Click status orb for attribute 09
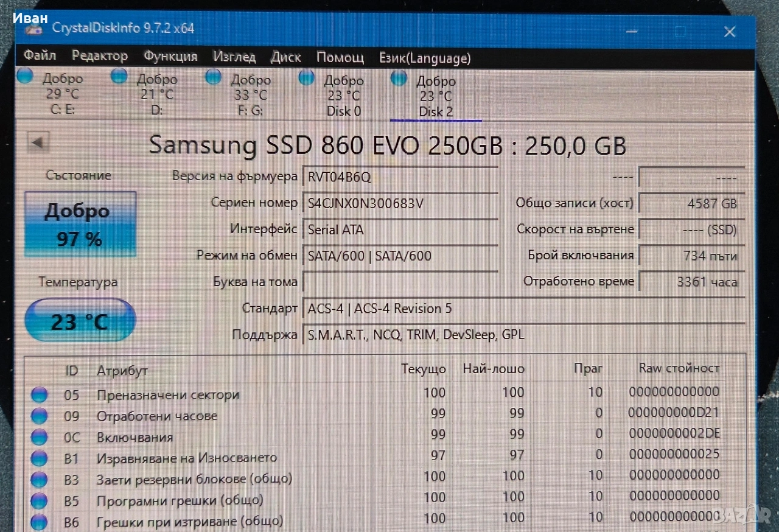This screenshot has width=779, height=532. pos(39,416)
